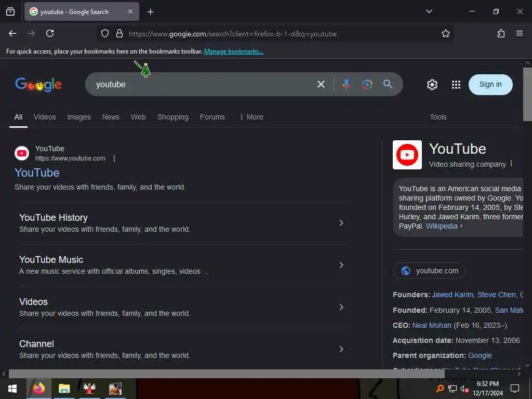Screen dimensions: 532x399
Task: Switch to News search tab
Action: 111,117
